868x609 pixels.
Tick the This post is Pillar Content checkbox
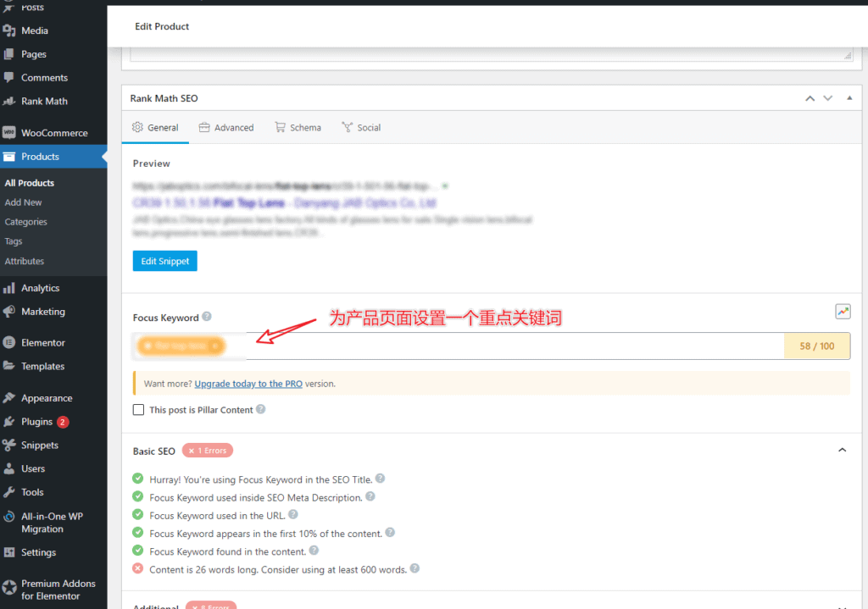click(x=138, y=409)
